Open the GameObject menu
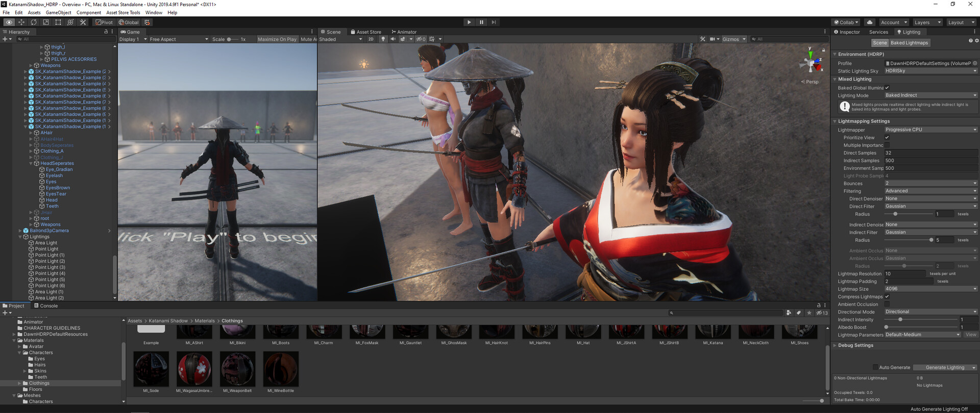Viewport: 980px width, 413px height. pyautogui.click(x=59, y=13)
